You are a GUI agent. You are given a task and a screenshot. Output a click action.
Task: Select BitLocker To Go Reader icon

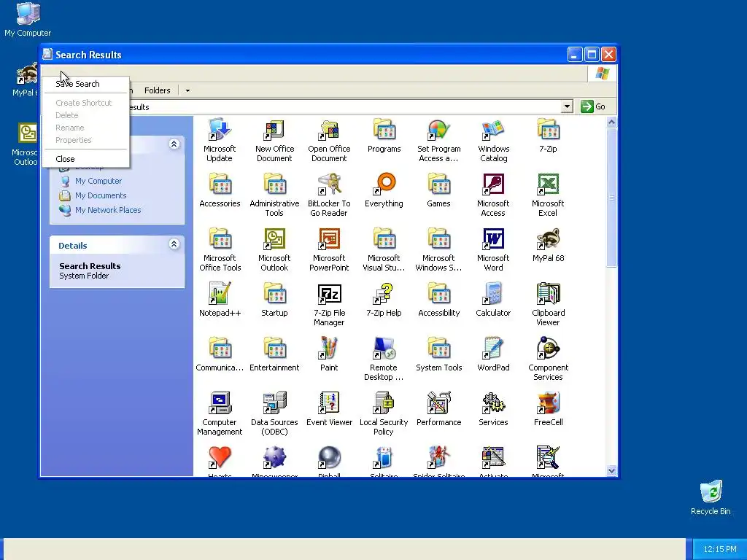coord(329,195)
